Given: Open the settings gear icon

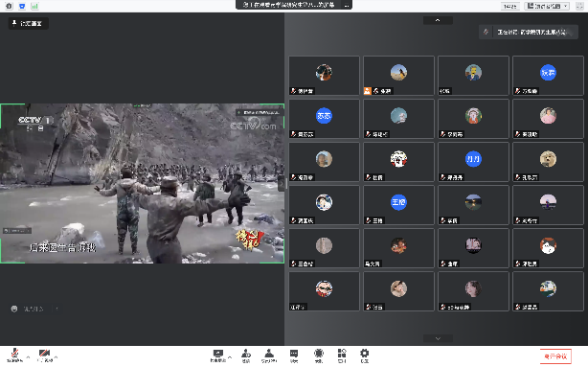Looking at the screenshot, I should click(365, 356).
